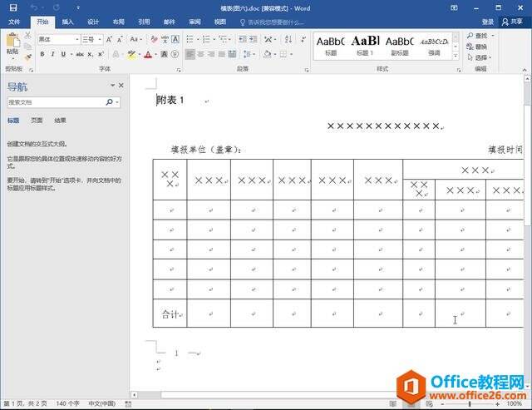The height and width of the screenshot is (410, 532).
Task: Toggle subscript formatting
Action: pos(91,54)
